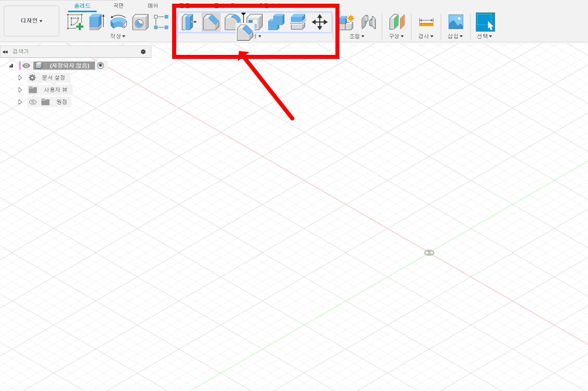Open the 조립 panel dropdown
Image resolution: width=588 pixels, height=391 pixels.
tap(357, 36)
